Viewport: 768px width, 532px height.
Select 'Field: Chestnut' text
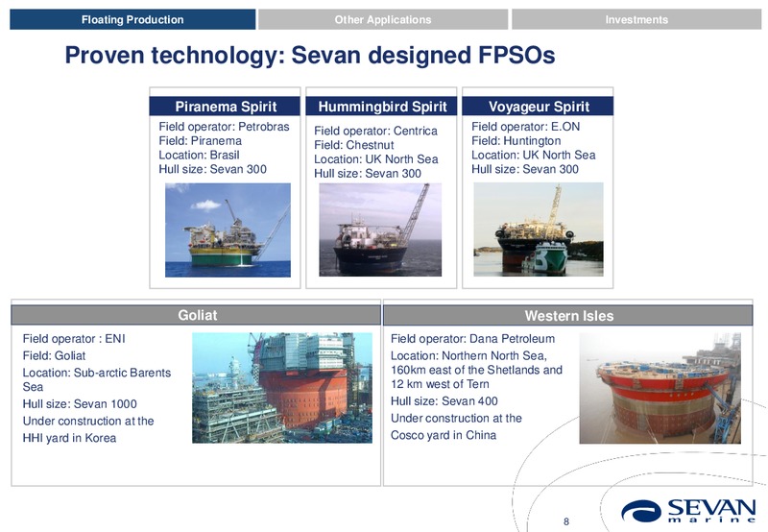click(x=353, y=145)
